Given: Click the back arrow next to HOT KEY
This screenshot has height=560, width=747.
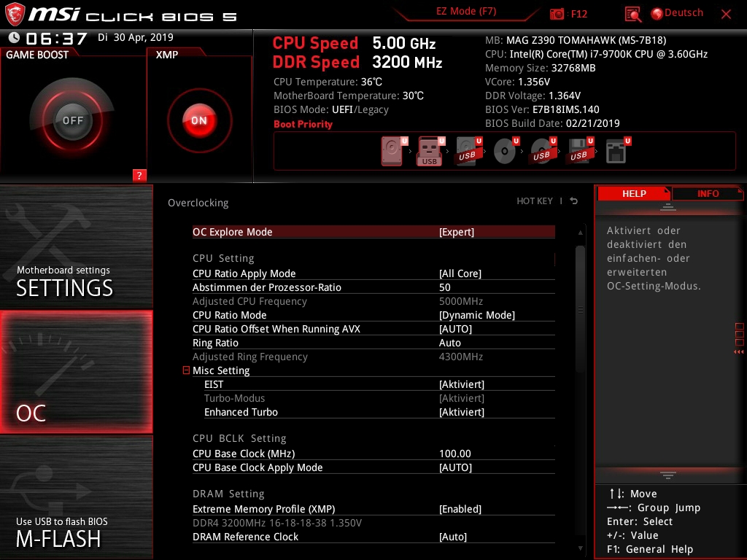Looking at the screenshot, I should 574,201.
